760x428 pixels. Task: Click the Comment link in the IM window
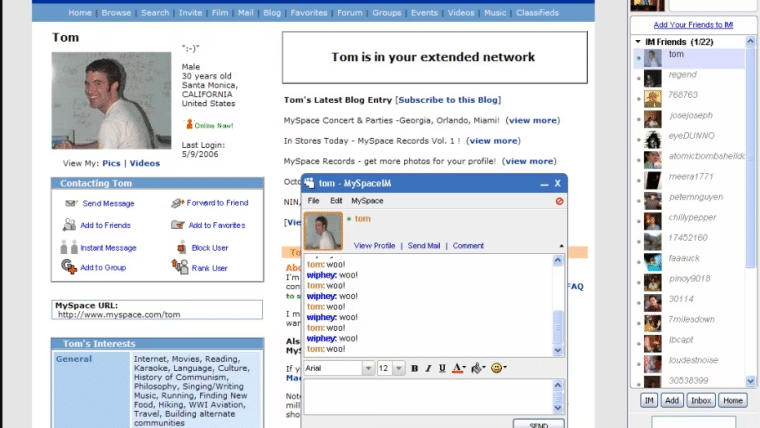(468, 246)
